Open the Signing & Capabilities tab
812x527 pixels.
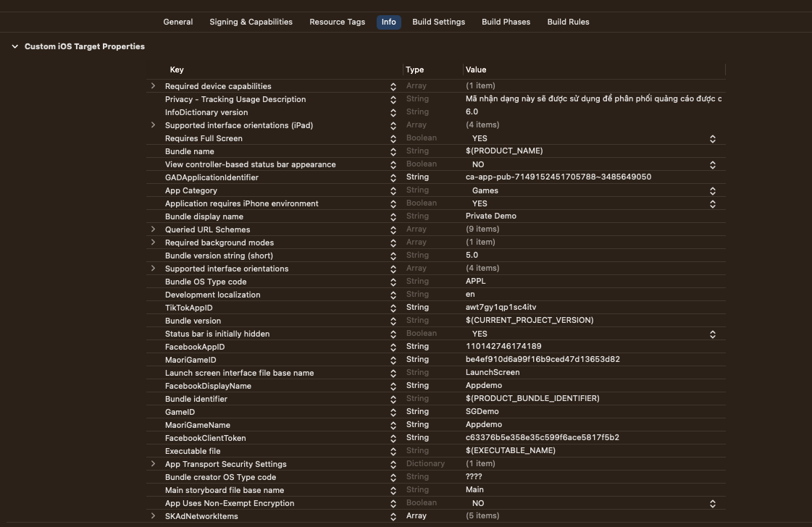tap(251, 22)
